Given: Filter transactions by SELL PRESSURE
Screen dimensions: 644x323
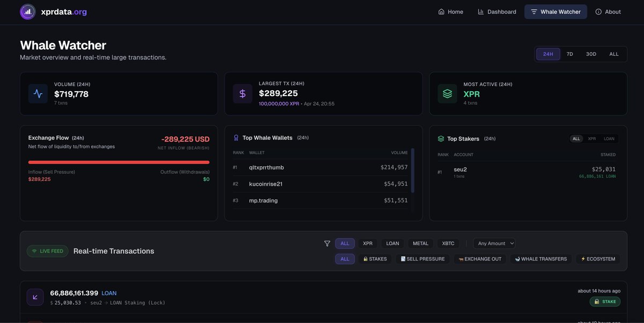Looking at the screenshot, I should point(423,259).
